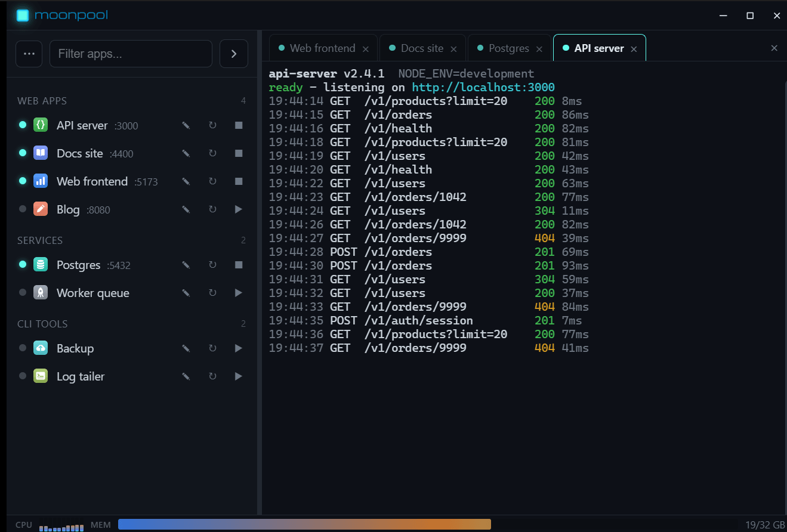This screenshot has height=532, width=787.
Task: Edit the Log tailer entry
Action: [186, 376]
